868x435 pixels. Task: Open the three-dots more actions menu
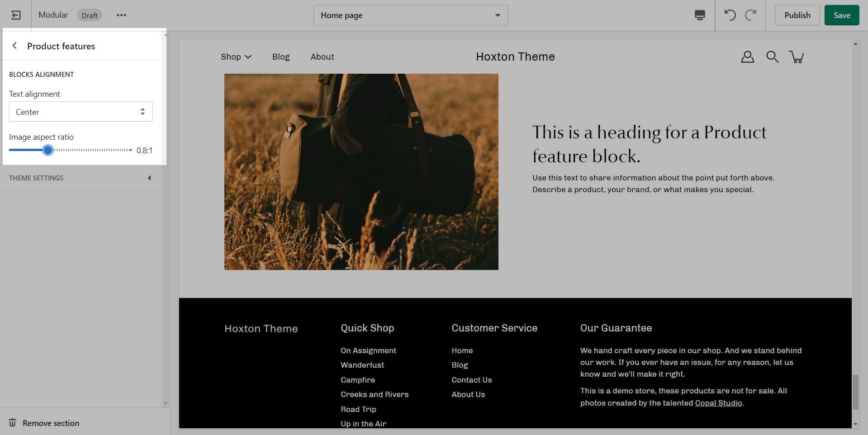click(x=121, y=15)
